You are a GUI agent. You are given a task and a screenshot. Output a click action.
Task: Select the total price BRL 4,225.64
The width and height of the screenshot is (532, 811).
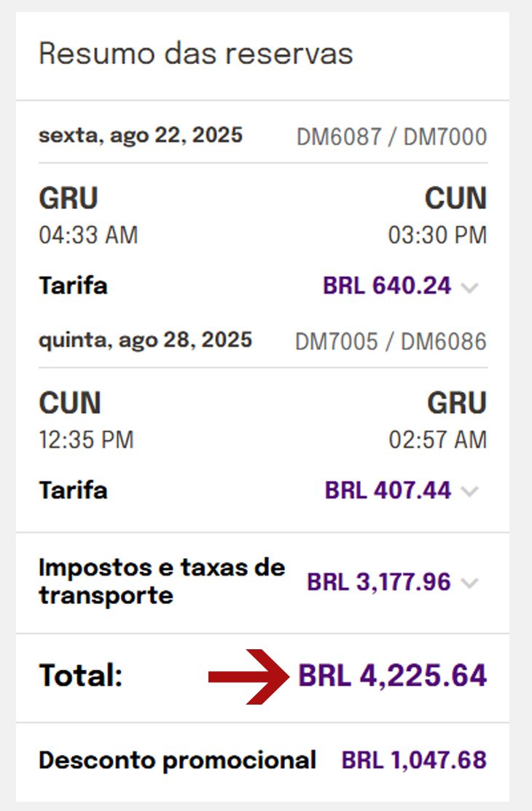point(392,675)
